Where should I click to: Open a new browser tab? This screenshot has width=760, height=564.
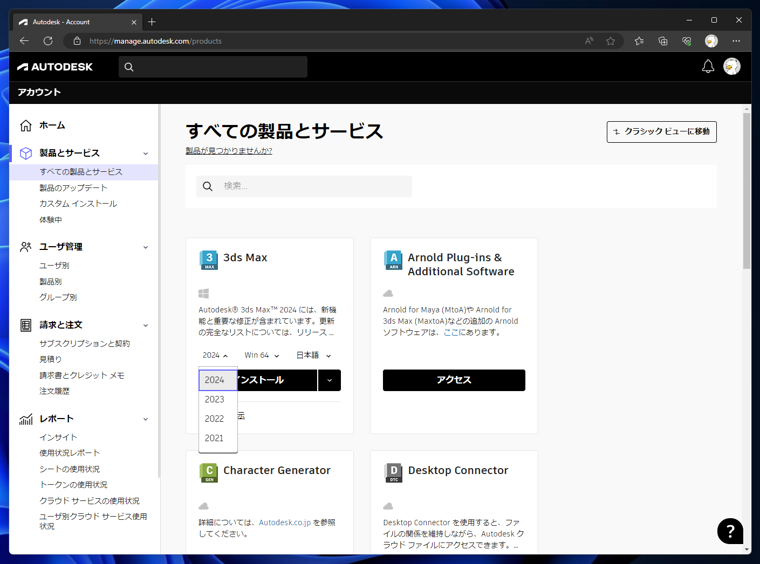152,22
